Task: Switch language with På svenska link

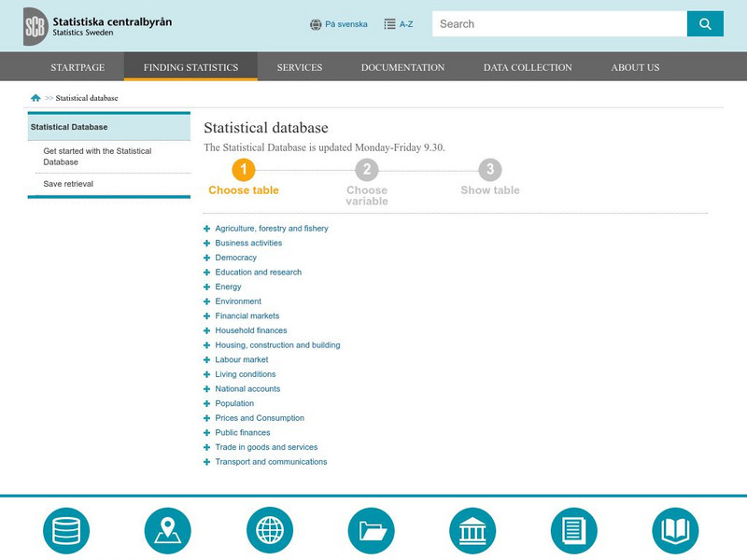Action: [345, 24]
